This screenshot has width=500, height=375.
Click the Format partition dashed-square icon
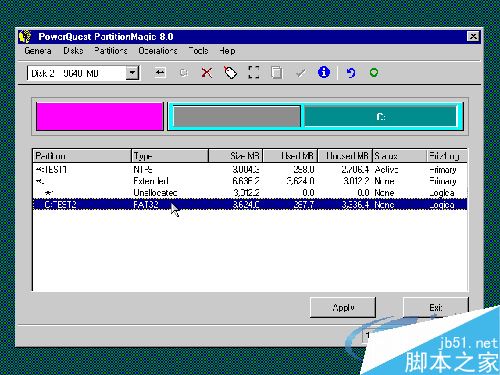pos(254,72)
